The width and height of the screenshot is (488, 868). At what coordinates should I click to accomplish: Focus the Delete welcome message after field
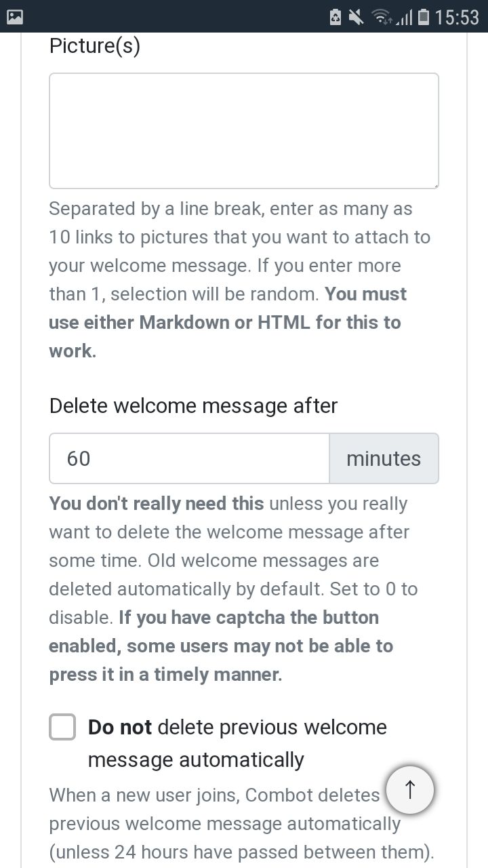(x=189, y=458)
